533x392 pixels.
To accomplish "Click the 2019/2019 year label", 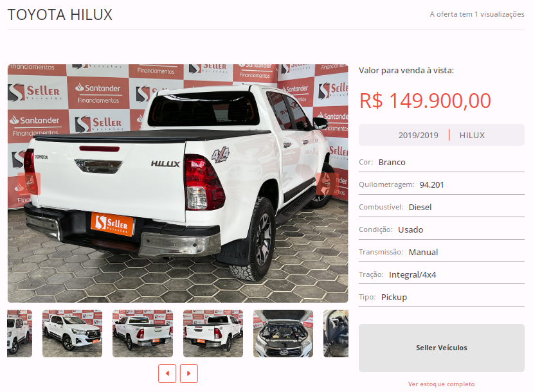I will point(418,135).
